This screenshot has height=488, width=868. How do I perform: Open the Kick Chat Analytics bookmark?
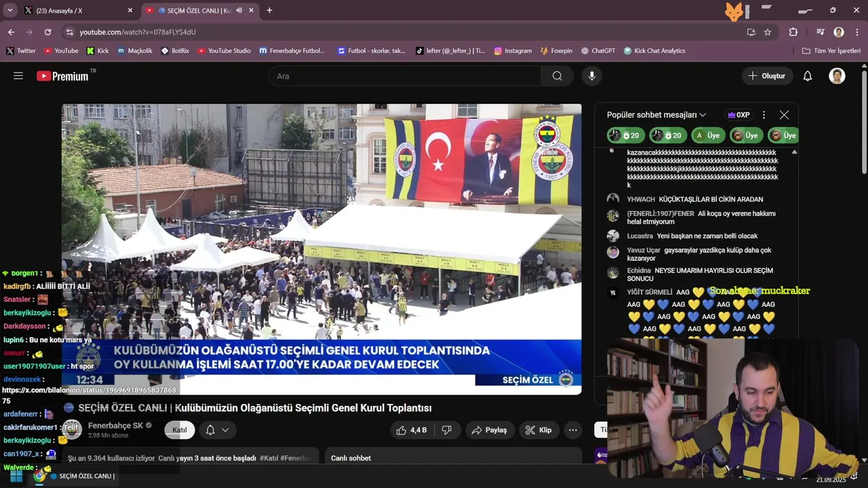click(x=654, y=51)
